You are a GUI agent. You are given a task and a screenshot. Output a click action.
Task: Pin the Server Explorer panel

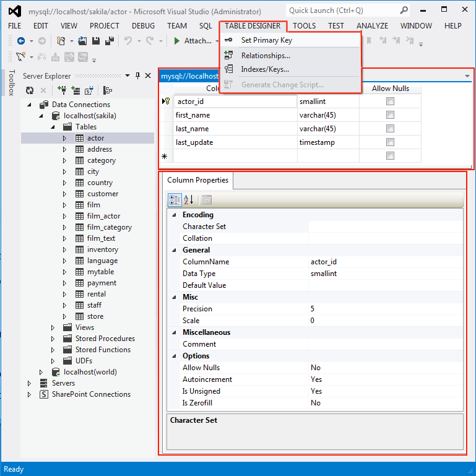pyautogui.click(x=137, y=76)
